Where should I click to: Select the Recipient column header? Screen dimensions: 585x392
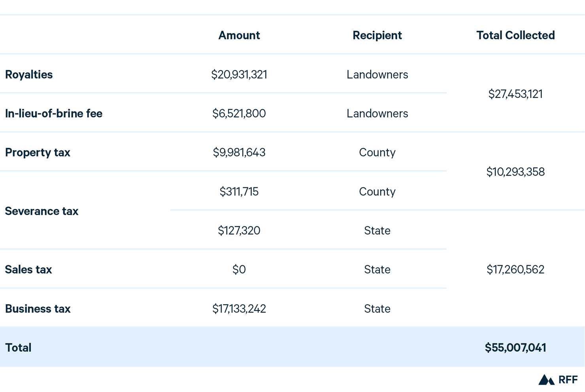[x=377, y=35]
